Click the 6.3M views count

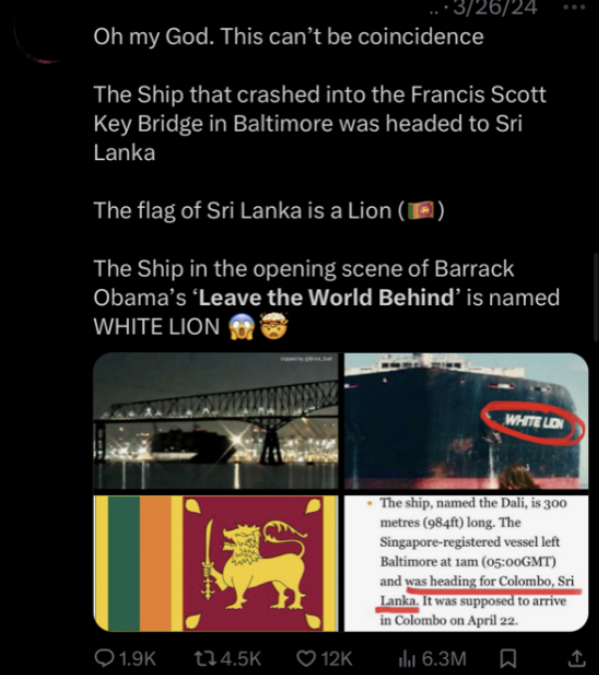(444, 659)
